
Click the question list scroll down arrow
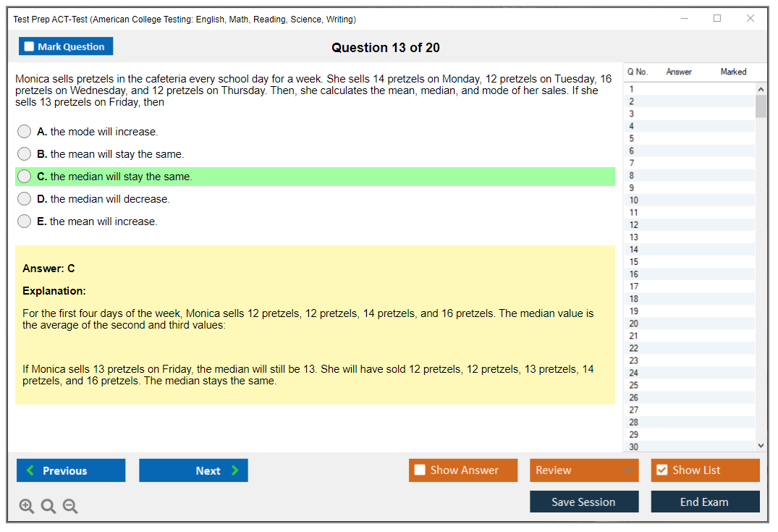761,446
